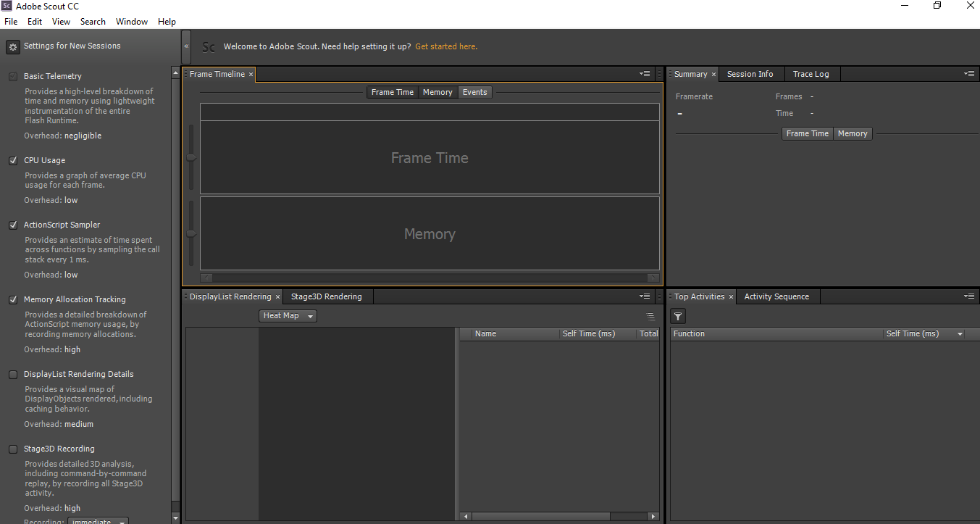Click the Memory button in Summary panel
Image resolution: width=980 pixels, height=524 pixels.
pyautogui.click(x=853, y=133)
